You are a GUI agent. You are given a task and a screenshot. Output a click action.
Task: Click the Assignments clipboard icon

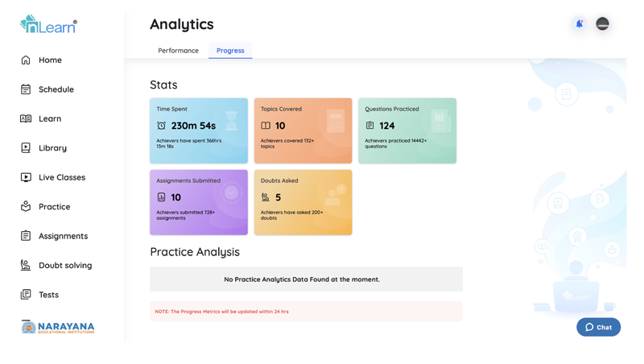click(x=26, y=236)
